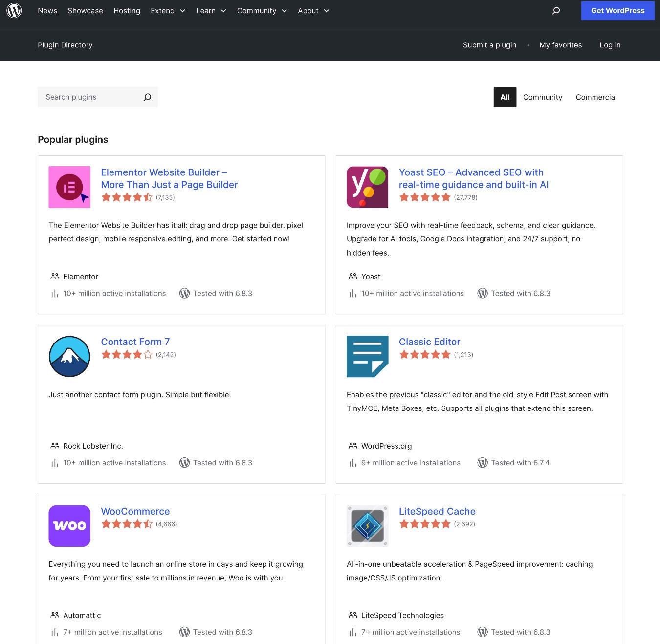Open the WooCommerce plugin icon
The height and width of the screenshot is (644, 660).
(x=69, y=526)
